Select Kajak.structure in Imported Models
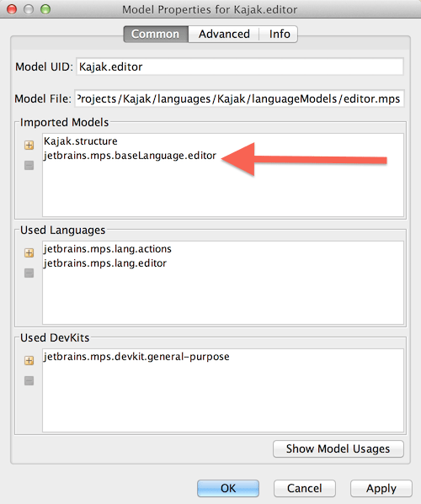The height and width of the screenshot is (504, 421). point(81,141)
